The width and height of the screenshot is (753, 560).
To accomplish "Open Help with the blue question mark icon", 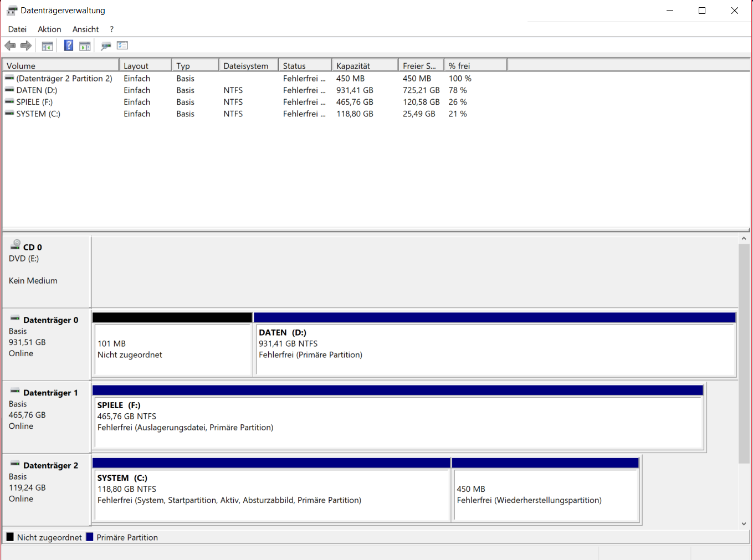I will [x=69, y=45].
